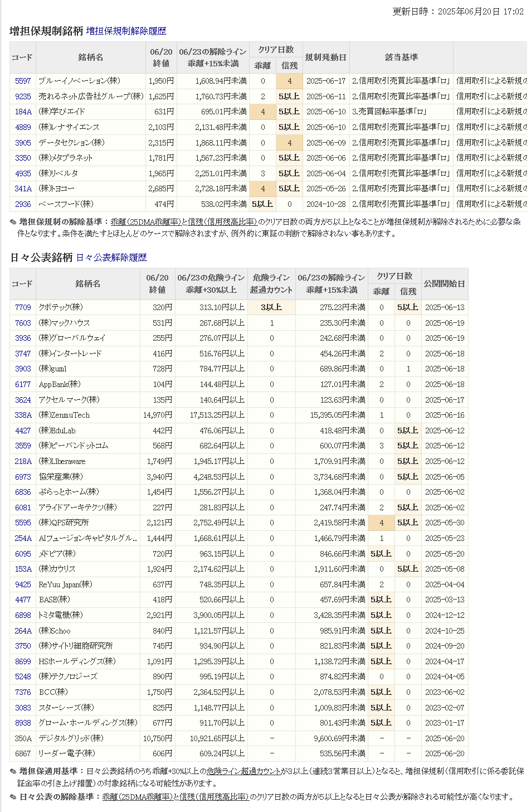Select the stock name (株)ZenmuTech
Viewport: 531px width, 812px height.
point(64,415)
